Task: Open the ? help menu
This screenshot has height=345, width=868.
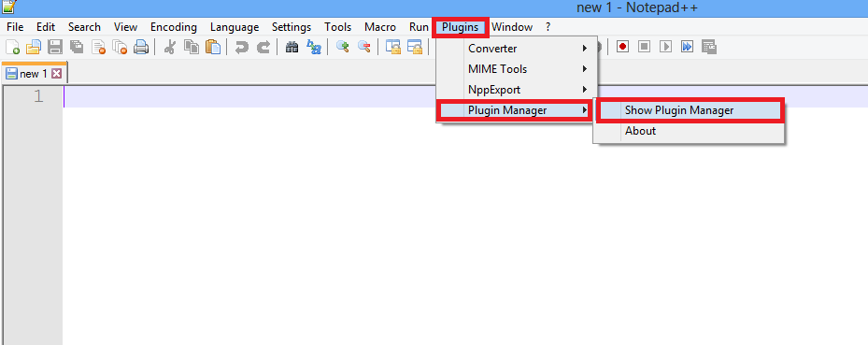Action: click(548, 26)
